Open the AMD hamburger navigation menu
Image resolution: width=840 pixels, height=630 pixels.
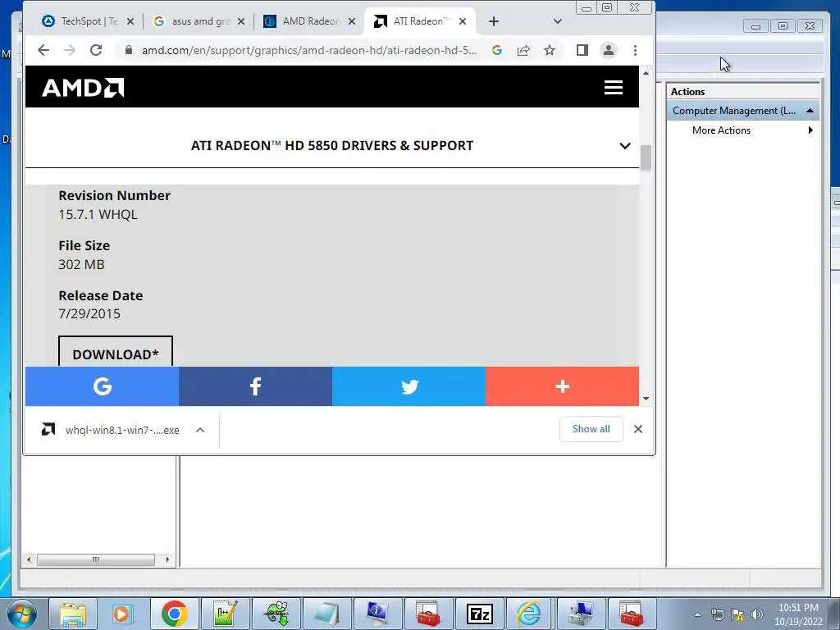[x=614, y=87]
